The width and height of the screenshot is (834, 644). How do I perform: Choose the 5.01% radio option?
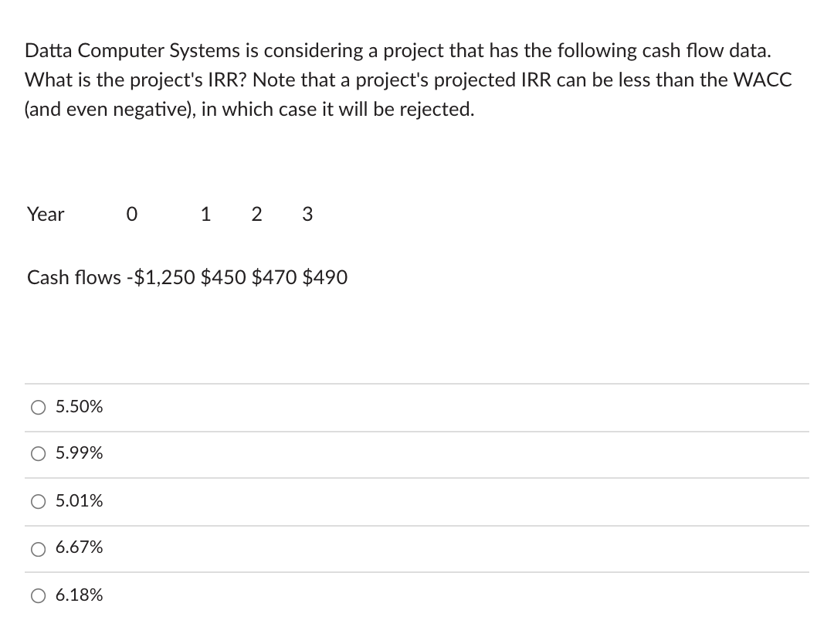point(38,501)
